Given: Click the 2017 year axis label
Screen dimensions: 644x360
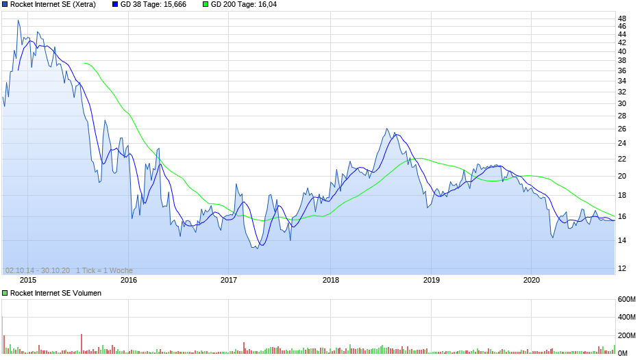Looking at the screenshot, I should pos(229,280).
